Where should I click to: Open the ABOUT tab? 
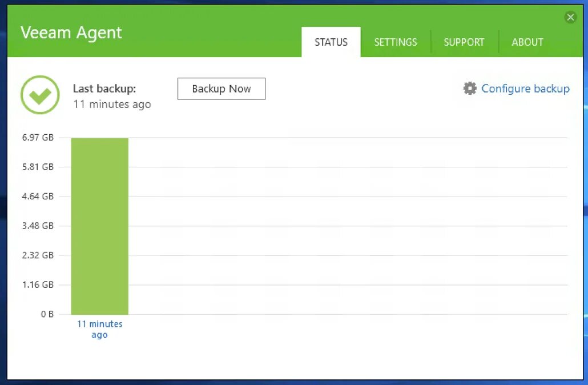click(x=527, y=42)
